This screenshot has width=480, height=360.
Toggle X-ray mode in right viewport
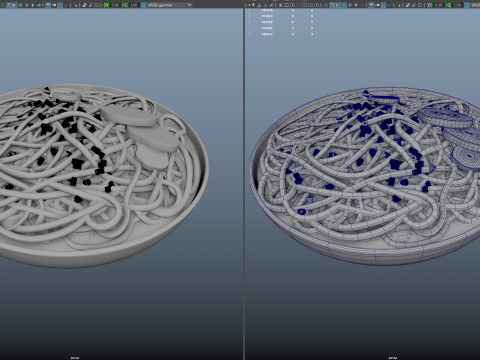coord(407,5)
